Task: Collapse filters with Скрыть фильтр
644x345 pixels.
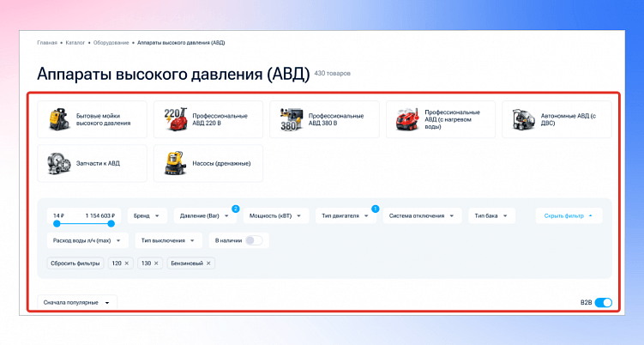Action: point(569,216)
